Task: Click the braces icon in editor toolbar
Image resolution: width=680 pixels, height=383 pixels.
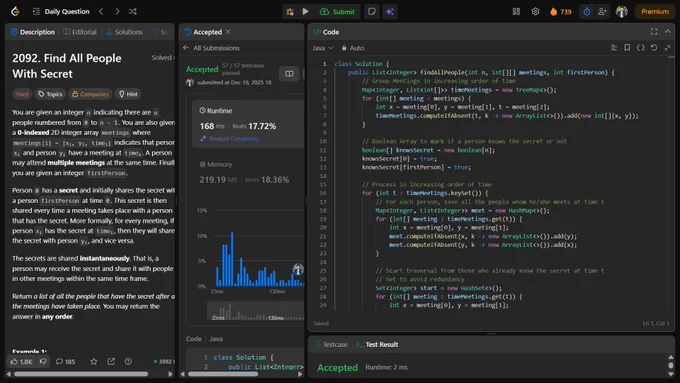Action: click(x=641, y=48)
